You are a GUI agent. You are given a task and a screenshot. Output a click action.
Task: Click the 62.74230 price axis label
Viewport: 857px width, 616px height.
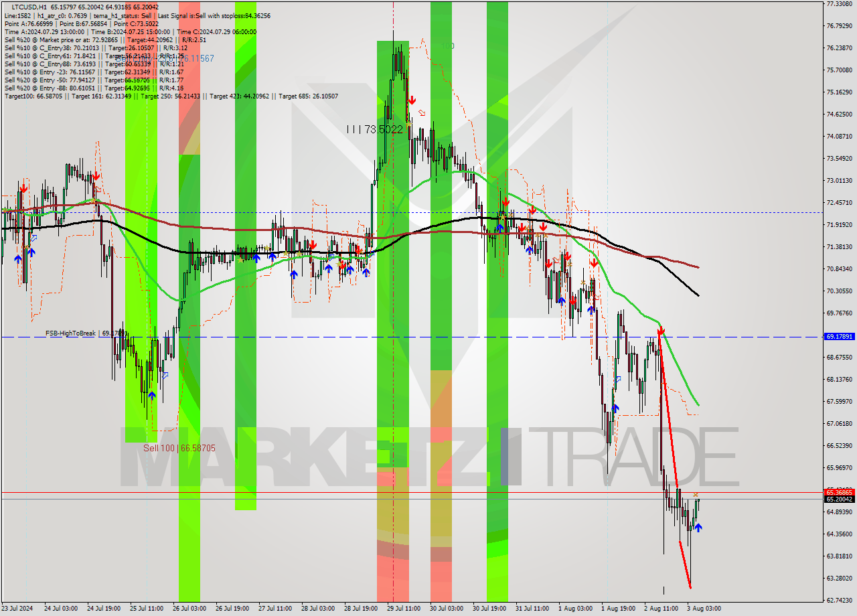[839, 601]
